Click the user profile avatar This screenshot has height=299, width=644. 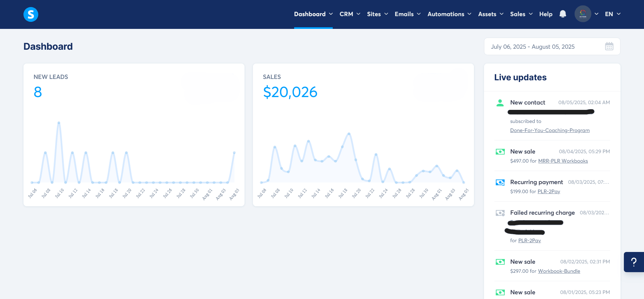tap(583, 14)
